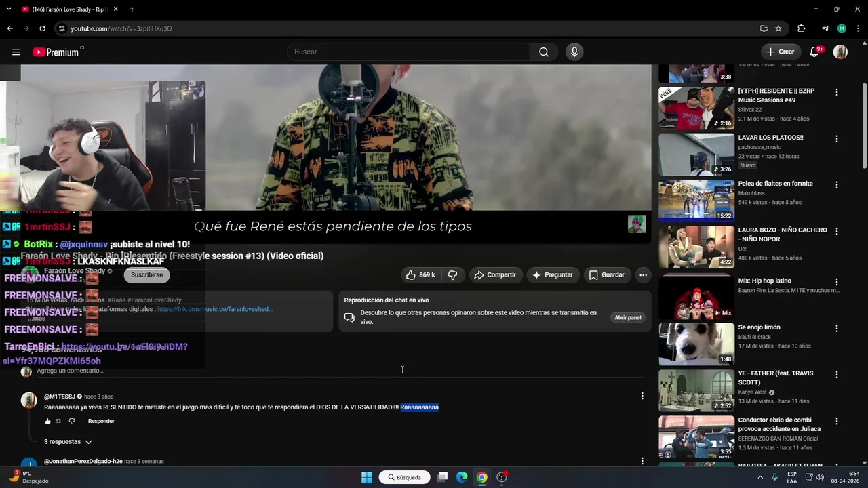Screen dimensions: 868x488
Task: Open a new browser tab
Action: click(132, 9)
